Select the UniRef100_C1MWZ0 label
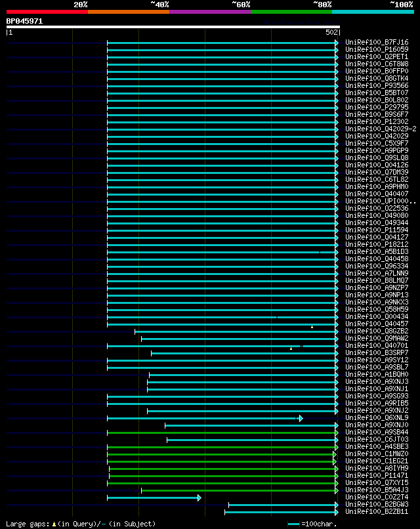This screenshot has height=529, width=420. (377, 454)
